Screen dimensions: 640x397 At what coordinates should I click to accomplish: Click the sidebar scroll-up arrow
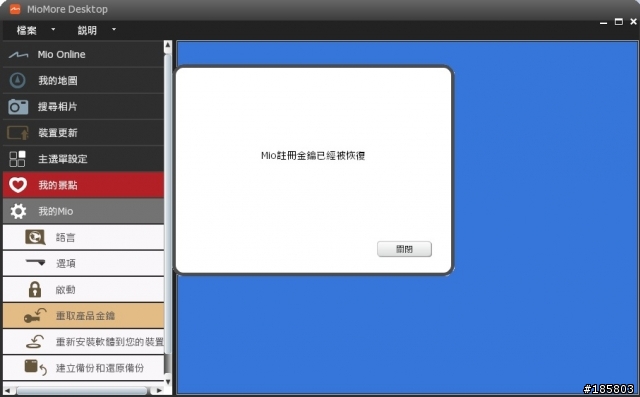tap(168, 46)
